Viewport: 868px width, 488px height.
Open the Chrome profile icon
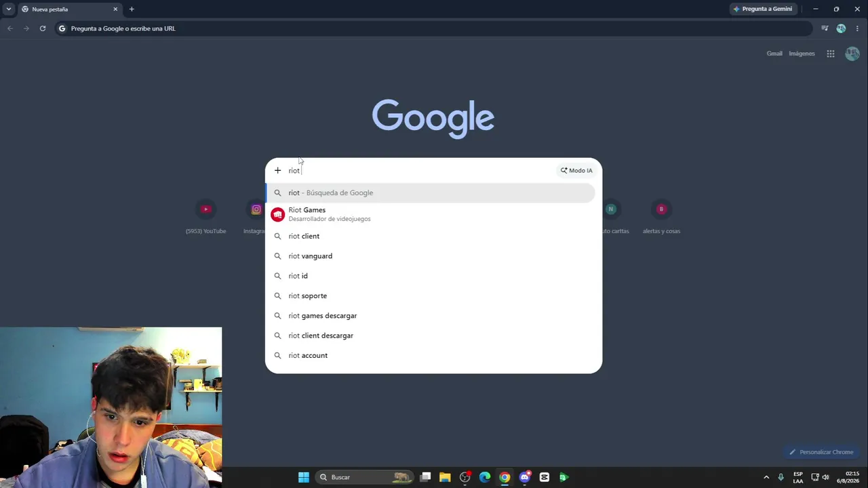click(x=841, y=28)
